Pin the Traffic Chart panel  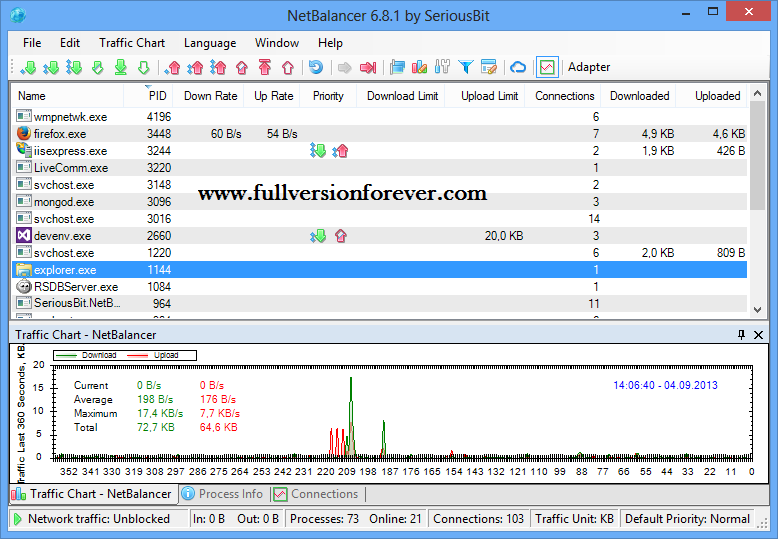click(x=741, y=335)
